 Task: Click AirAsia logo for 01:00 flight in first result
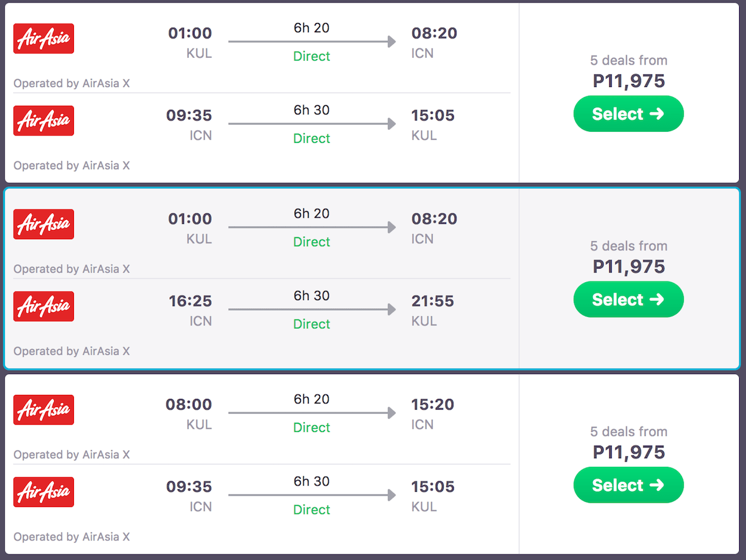click(x=44, y=39)
